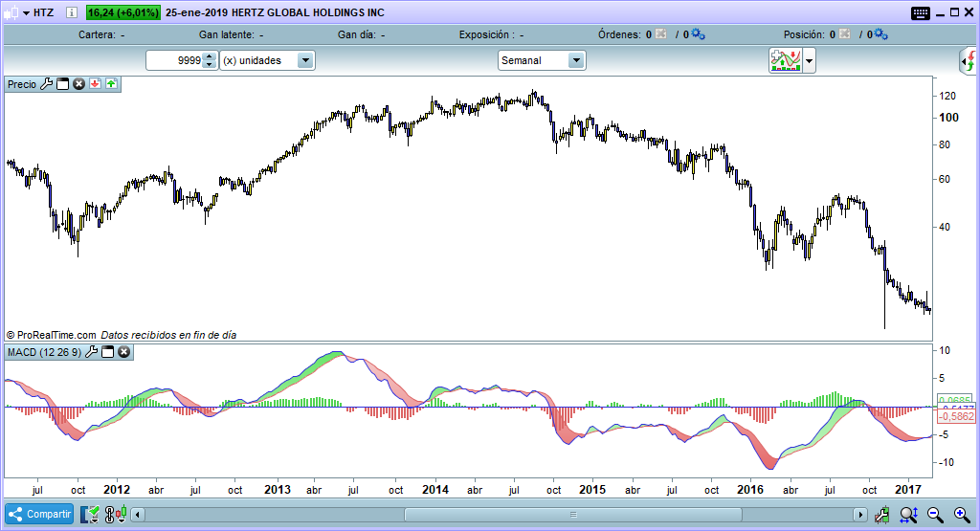Remove the MACD indicator panel

[124, 352]
